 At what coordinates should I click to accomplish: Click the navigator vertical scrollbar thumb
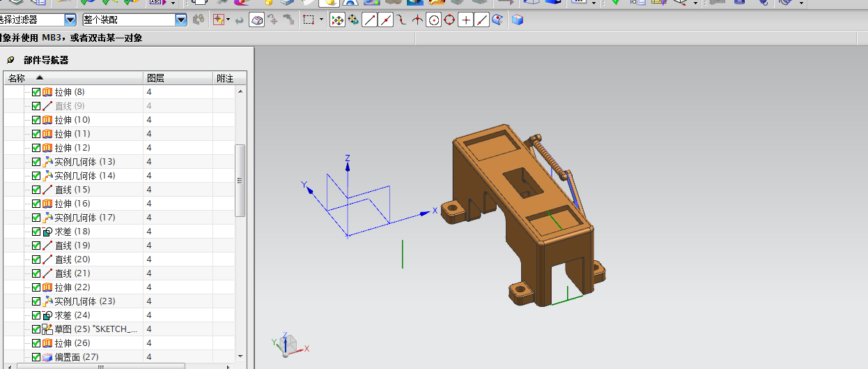click(240, 180)
